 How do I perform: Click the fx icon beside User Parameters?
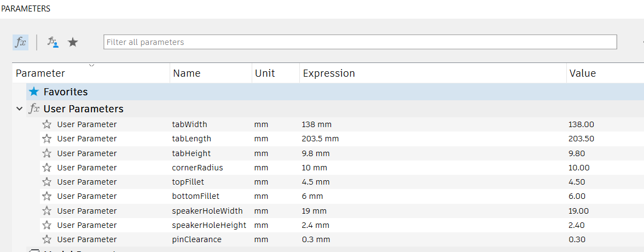[34, 108]
